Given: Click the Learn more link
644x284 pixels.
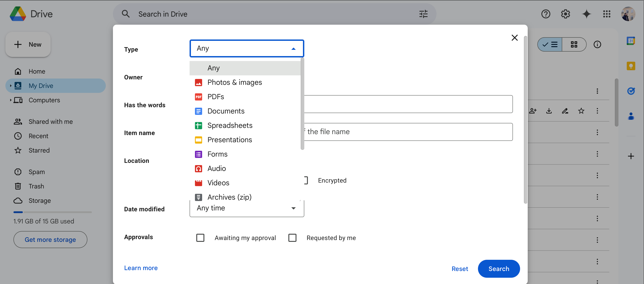Looking at the screenshot, I should point(141,268).
